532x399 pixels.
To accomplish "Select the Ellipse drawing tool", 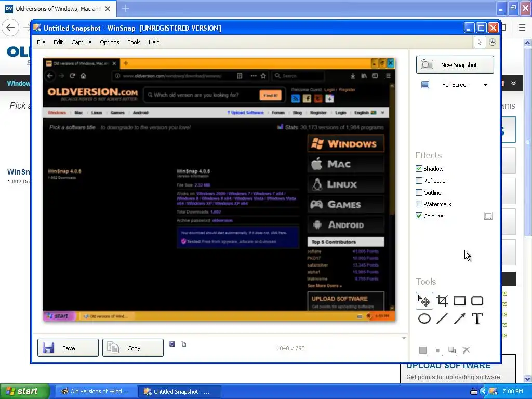I will coord(424,318).
